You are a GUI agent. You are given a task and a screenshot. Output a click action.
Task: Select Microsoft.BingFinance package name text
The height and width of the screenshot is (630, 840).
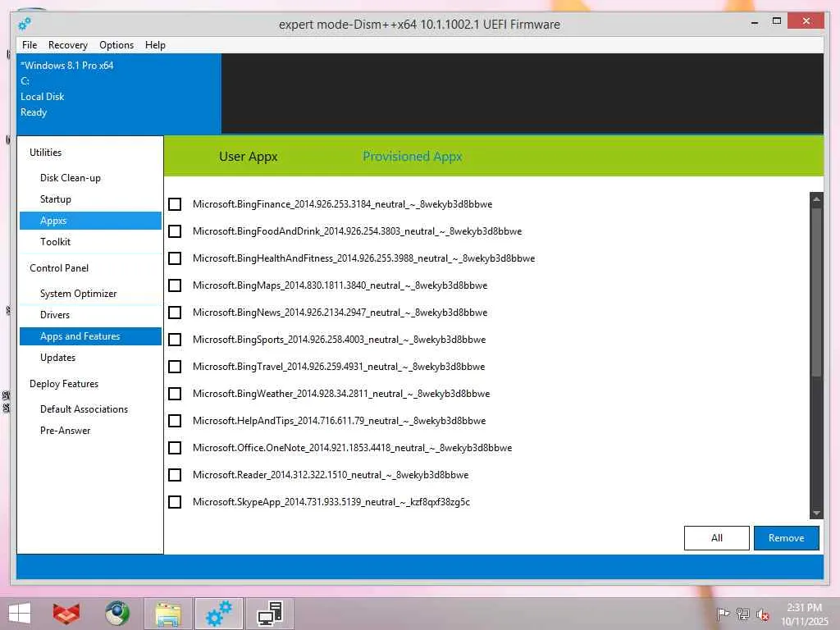pos(342,204)
